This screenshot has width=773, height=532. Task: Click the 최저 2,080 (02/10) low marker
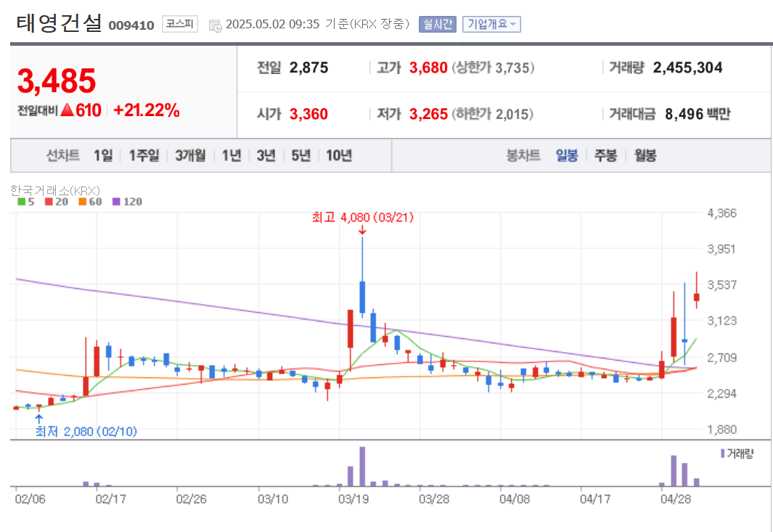pos(86,432)
